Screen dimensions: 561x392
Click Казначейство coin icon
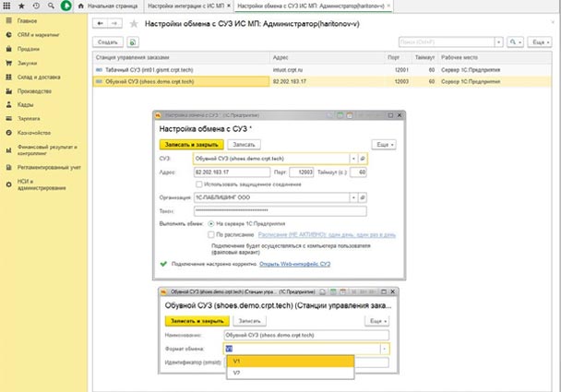pos(9,133)
